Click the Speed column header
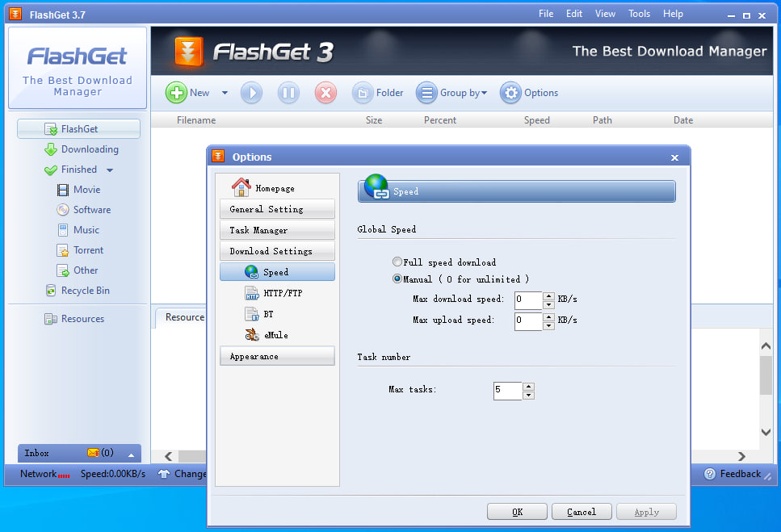The height and width of the screenshot is (532, 781). [536, 120]
